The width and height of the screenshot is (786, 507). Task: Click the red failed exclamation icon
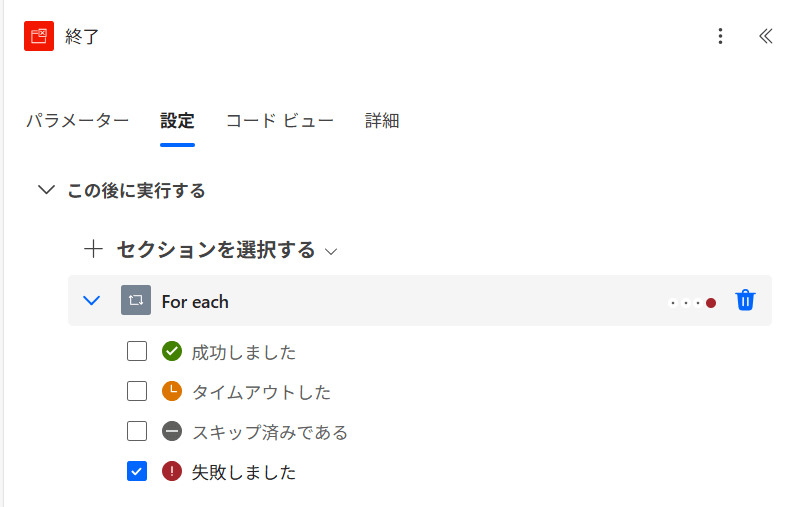point(172,471)
